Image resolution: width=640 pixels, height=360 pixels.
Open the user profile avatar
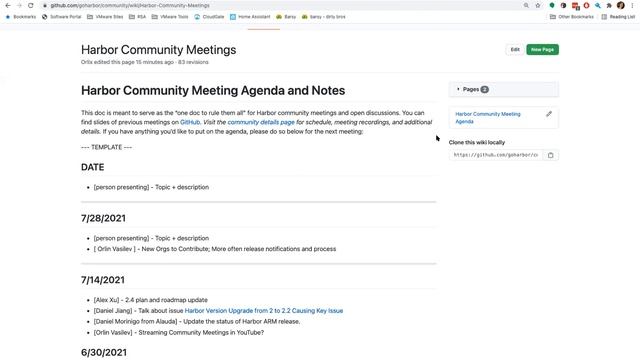[x=621, y=5]
